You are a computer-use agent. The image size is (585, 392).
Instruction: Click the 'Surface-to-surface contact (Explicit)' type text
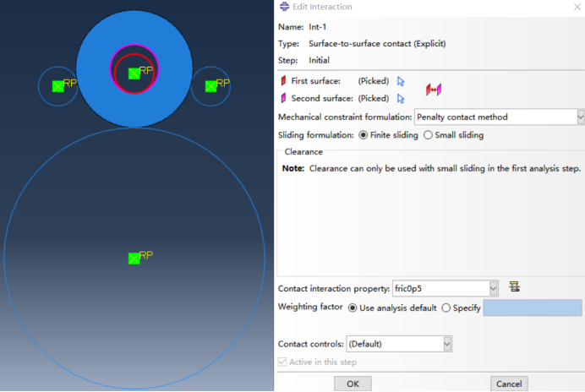[x=377, y=44]
